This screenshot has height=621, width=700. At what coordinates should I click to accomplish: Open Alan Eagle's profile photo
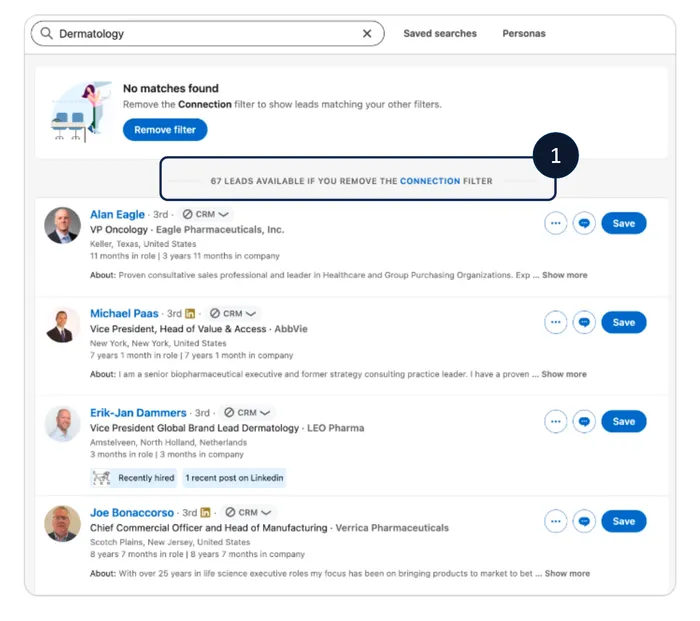62,225
